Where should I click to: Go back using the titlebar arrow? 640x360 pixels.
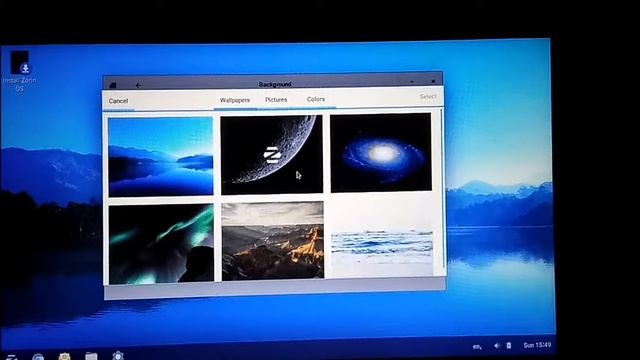[x=138, y=85]
